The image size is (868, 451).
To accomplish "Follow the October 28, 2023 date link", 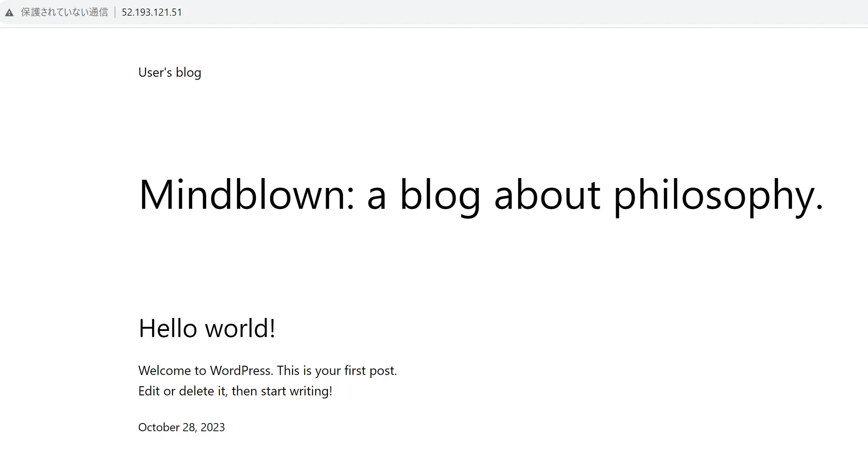I will tap(182, 427).
